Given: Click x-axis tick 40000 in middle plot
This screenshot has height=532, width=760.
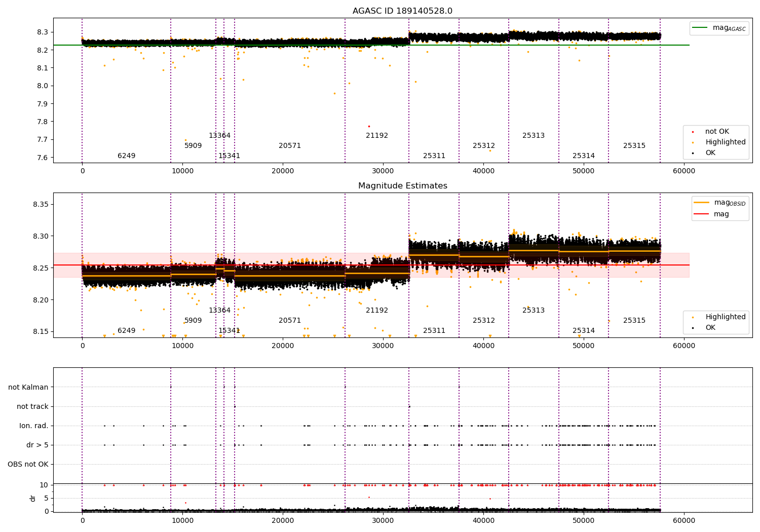Looking at the screenshot, I should coord(483,346).
